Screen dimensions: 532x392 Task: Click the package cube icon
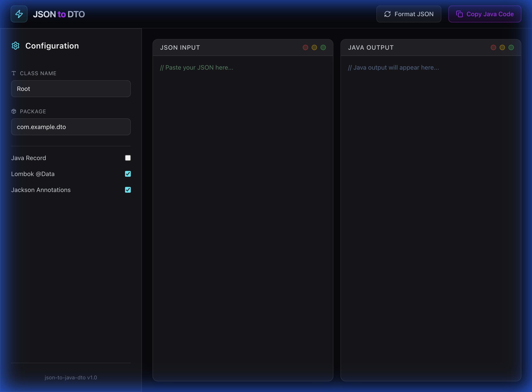pos(14,111)
